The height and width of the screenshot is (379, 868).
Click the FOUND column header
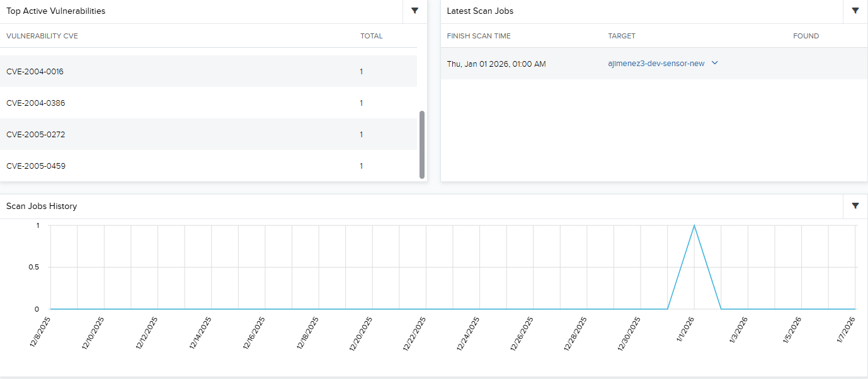pos(806,36)
